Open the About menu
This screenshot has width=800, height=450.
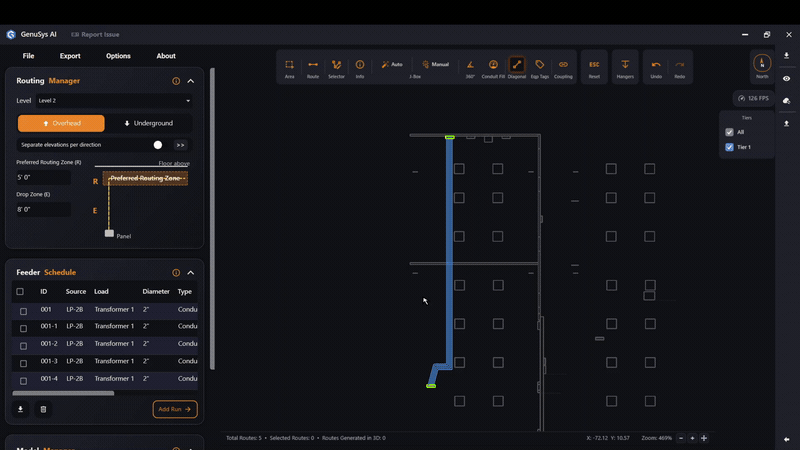(x=166, y=56)
